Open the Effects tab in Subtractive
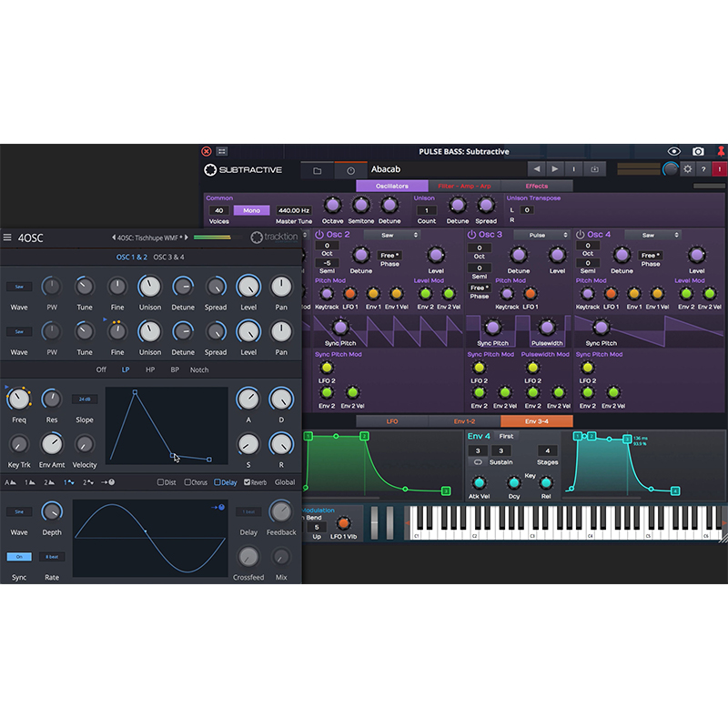The image size is (728, 728). (537, 187)
